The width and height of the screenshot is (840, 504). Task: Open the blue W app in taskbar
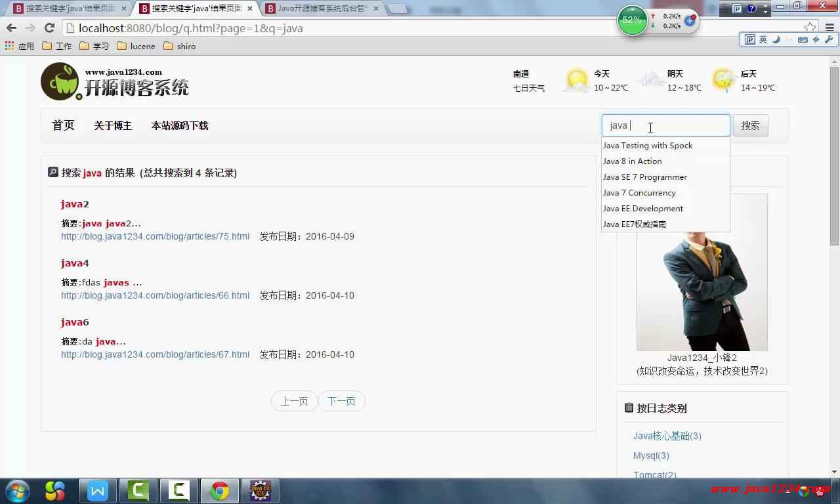98,491
